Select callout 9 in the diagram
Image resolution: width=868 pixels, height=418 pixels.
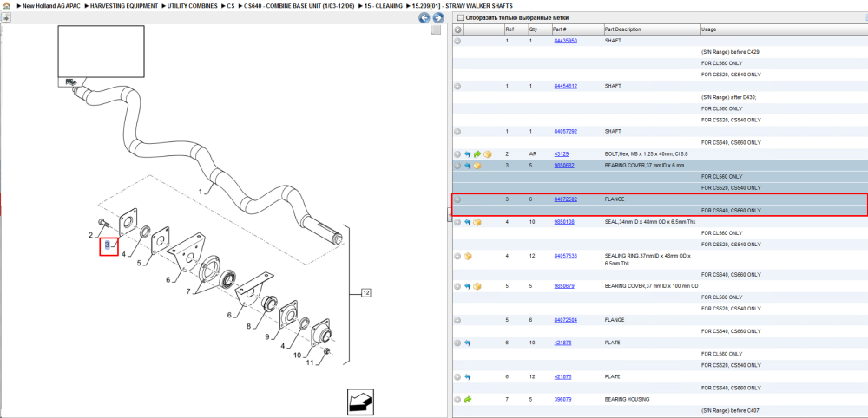(x=266, y=336)
